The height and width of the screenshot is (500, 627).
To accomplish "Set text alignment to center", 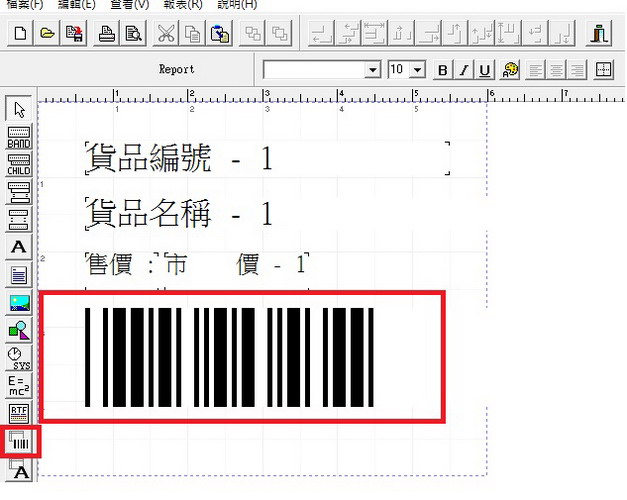I will (556, 70).
